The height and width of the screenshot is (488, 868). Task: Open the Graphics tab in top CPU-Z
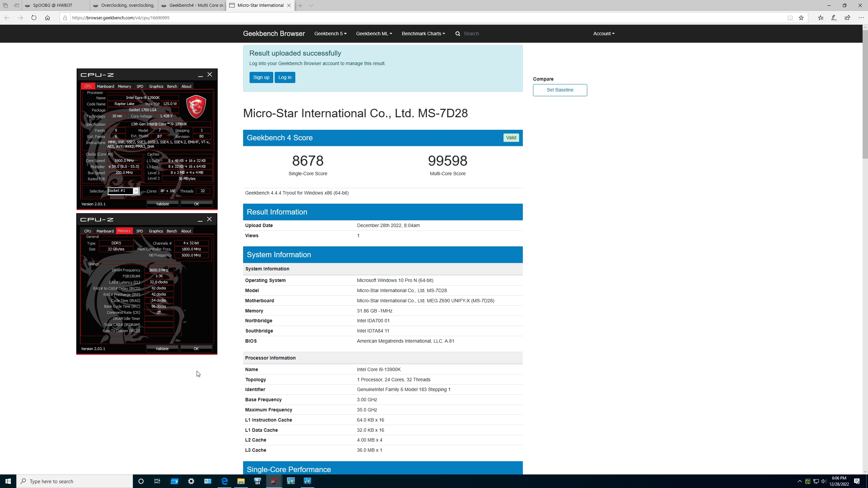[156, 86]
